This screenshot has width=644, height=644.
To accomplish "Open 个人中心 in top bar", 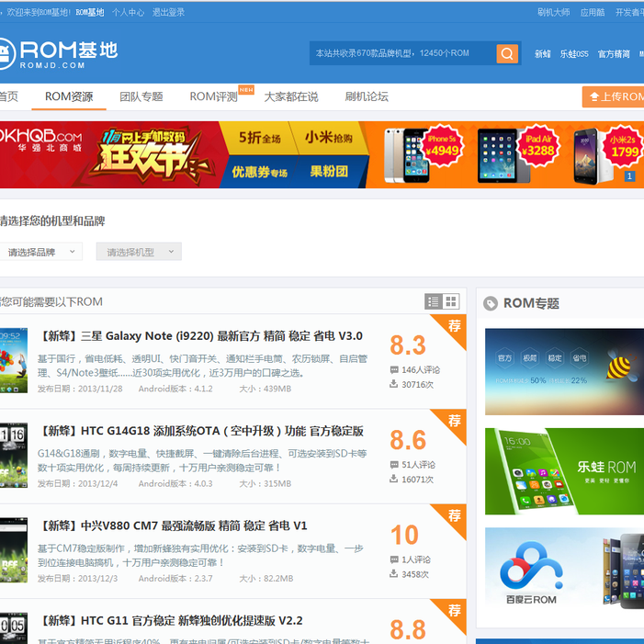I will [128, 12].
